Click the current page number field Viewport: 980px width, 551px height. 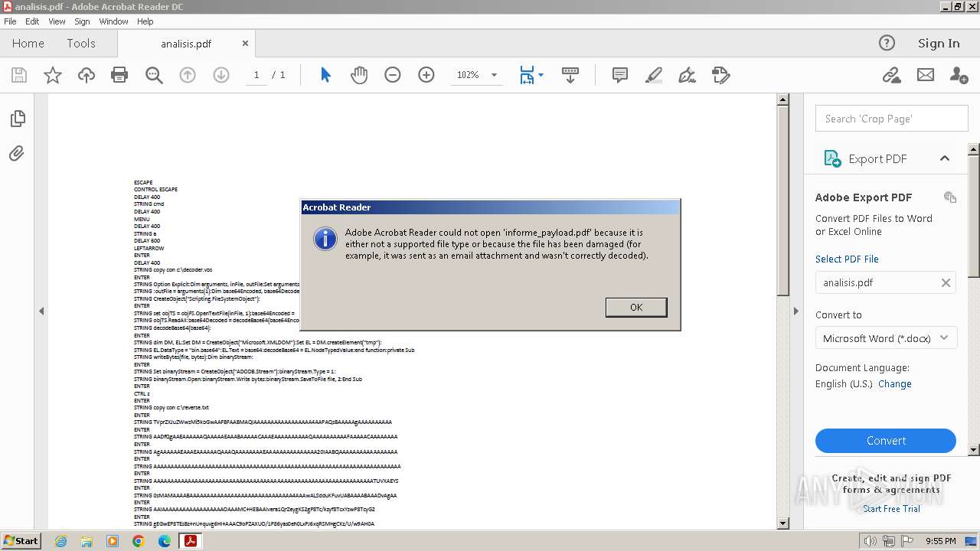coord(256,75)
